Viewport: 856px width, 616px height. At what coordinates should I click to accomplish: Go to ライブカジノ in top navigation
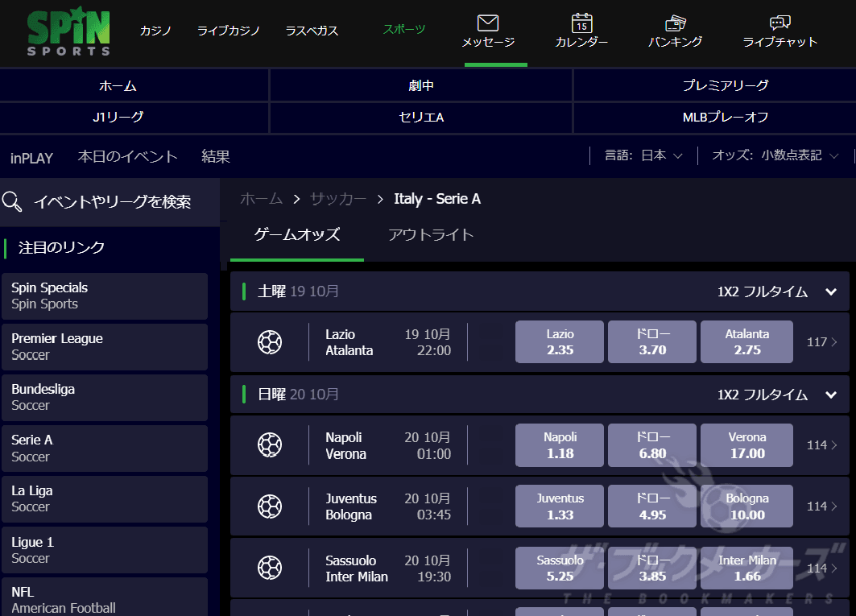(x=228, y=31)
